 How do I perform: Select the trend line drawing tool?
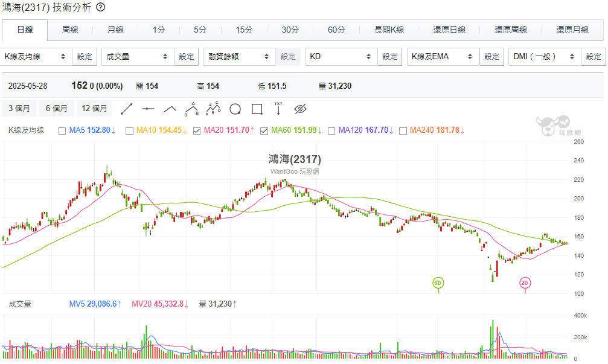point(127,109)
